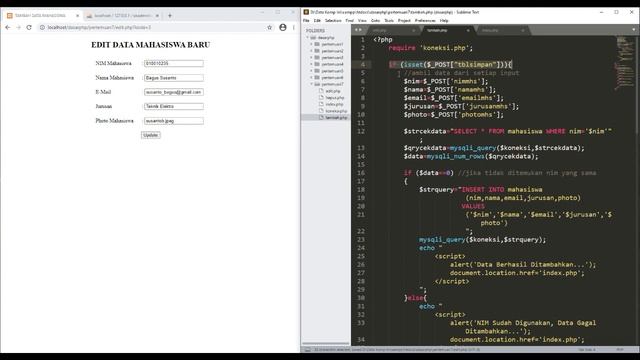Expand the pertemuan4 folder arrow

coord(311,64)
